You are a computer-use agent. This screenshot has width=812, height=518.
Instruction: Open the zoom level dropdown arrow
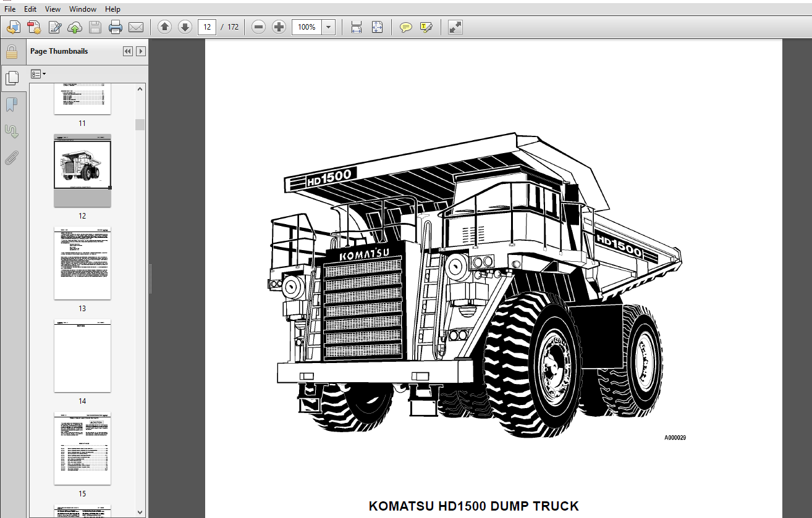point(328,27)
